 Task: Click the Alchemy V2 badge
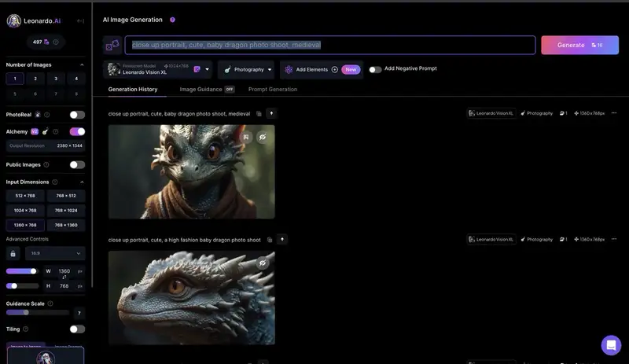point(35,131)
